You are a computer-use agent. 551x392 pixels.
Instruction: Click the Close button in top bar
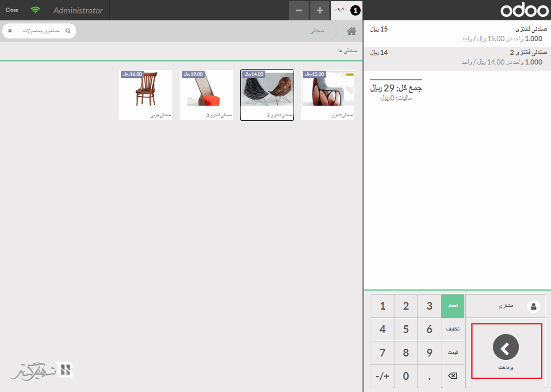(x=12, y=10)
